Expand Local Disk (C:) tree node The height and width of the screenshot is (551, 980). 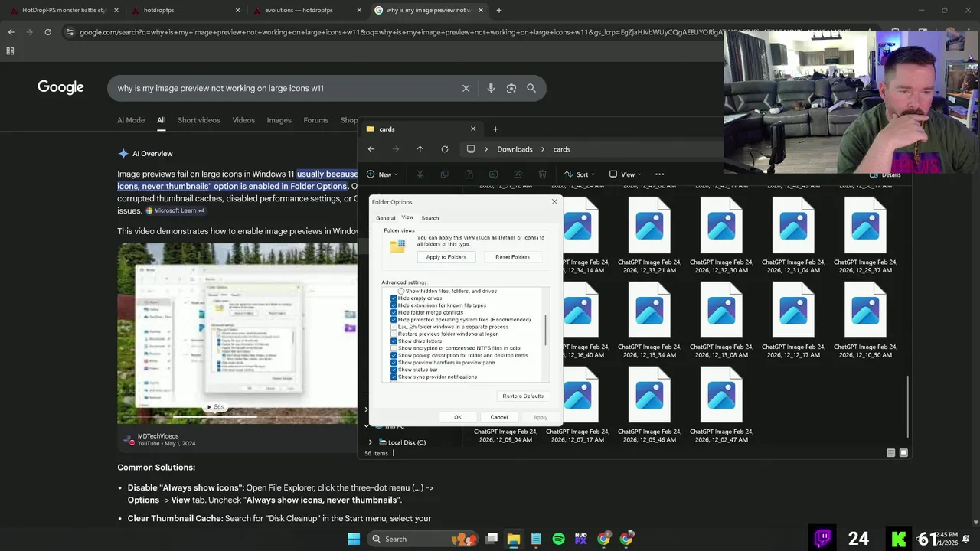coord(371,442)
